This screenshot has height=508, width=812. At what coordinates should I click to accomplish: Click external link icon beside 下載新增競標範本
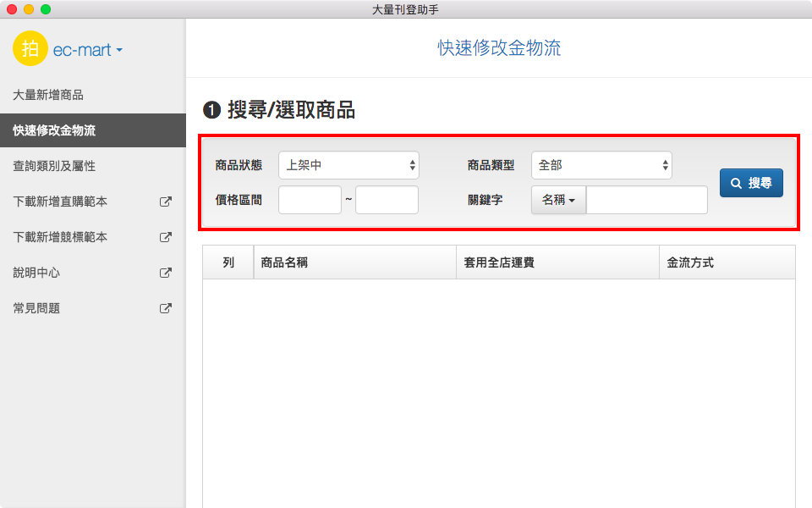166,238
